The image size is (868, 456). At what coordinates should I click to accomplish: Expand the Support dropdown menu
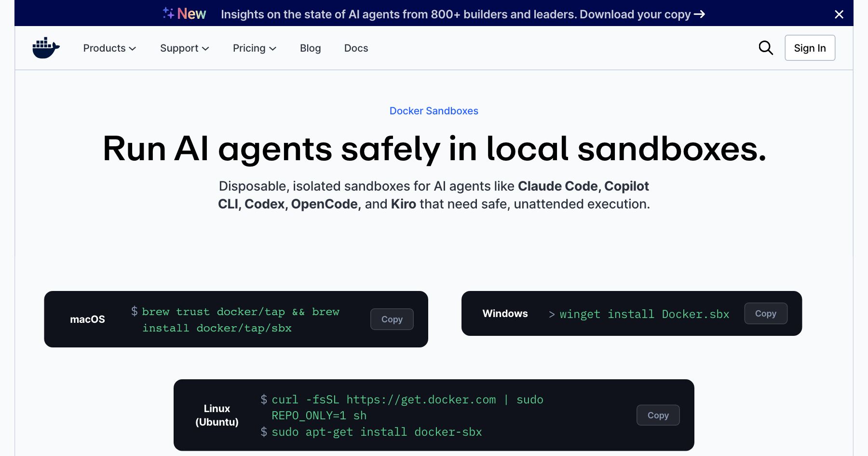tap(184, 48)
